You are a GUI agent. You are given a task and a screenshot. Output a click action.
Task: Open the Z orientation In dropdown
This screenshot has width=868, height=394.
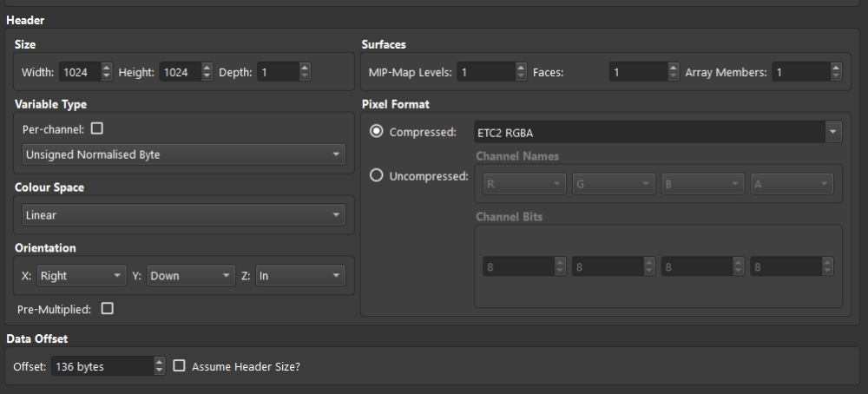tap(300, 276)
